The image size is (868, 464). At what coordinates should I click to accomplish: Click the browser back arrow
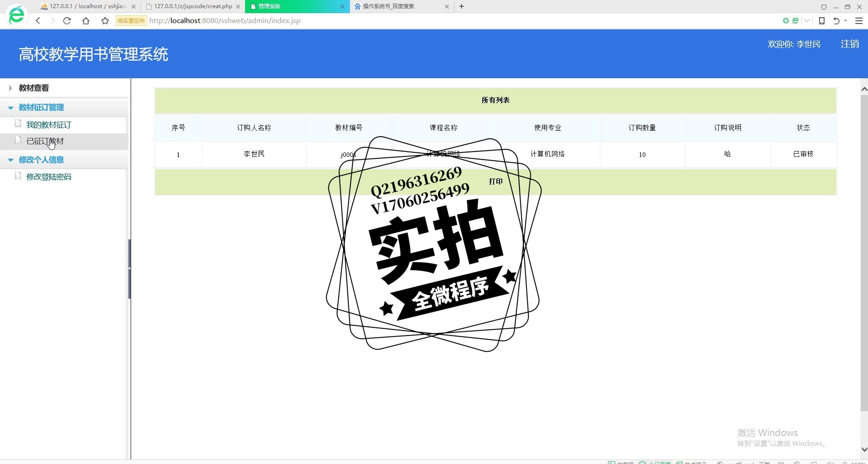(38, 21)
